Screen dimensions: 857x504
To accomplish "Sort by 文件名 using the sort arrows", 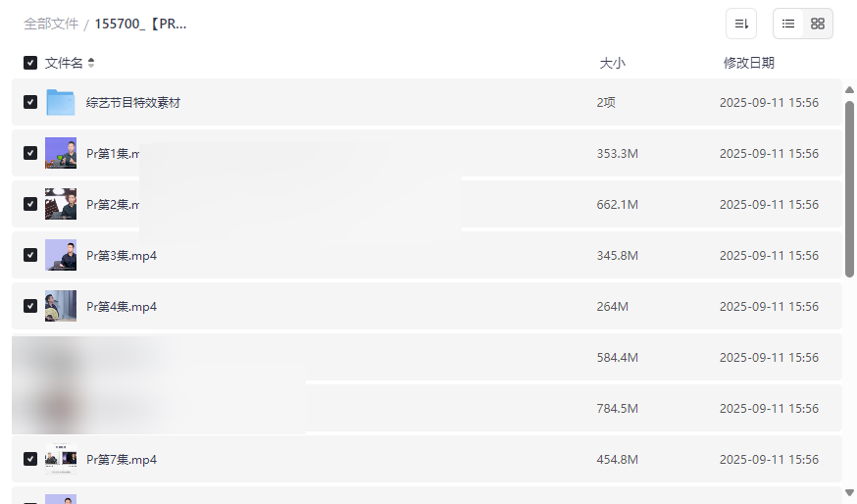I will click(x=91, y=63).
